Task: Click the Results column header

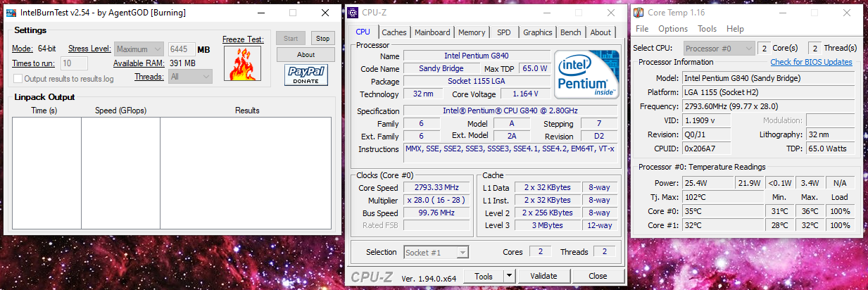Action: [x=247, y=111]
